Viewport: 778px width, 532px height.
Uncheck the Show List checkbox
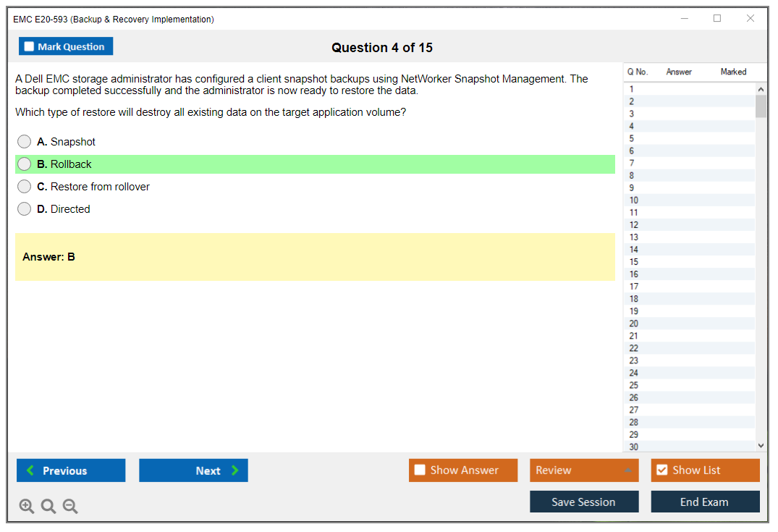click(x=661, y=470)
